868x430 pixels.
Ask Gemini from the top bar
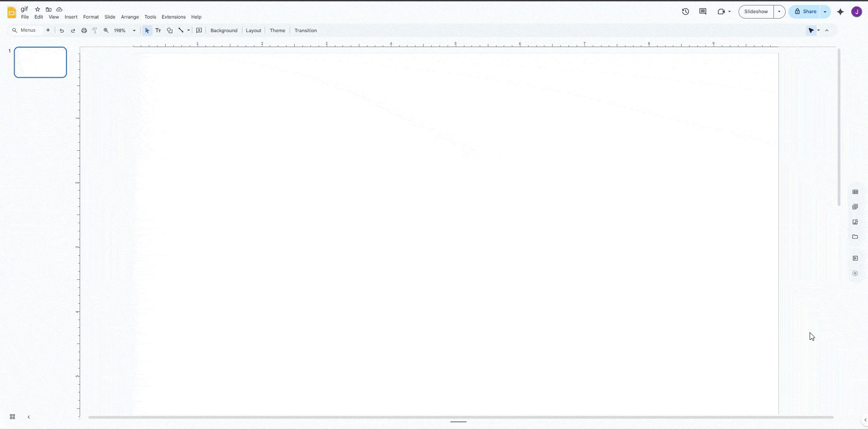pos(840,12)
